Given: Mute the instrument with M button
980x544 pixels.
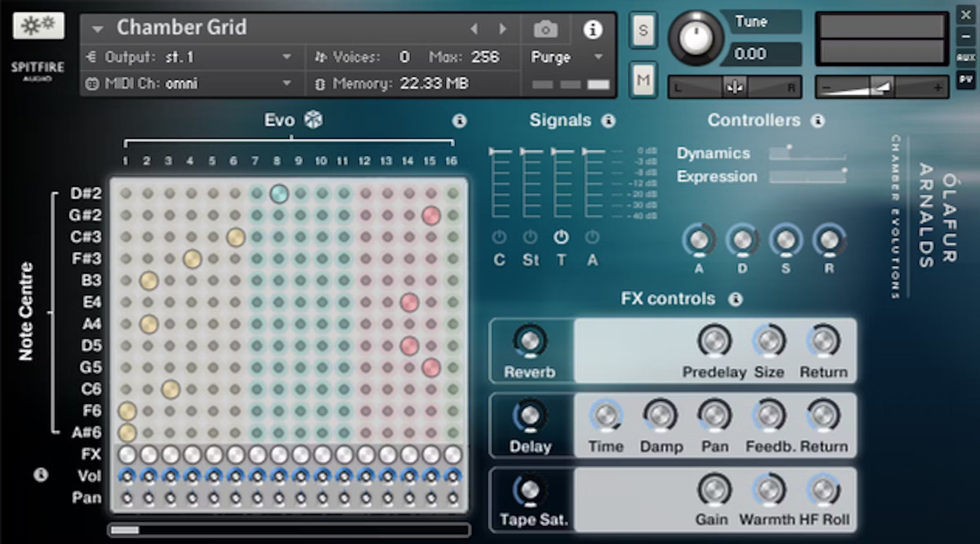Looking at the screenshot, I should pos(643,80).
